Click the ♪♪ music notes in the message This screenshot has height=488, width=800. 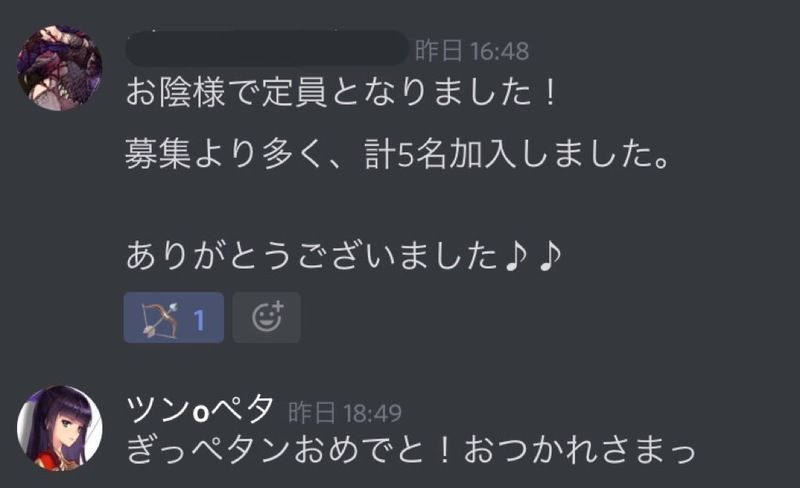pos(533,255)
